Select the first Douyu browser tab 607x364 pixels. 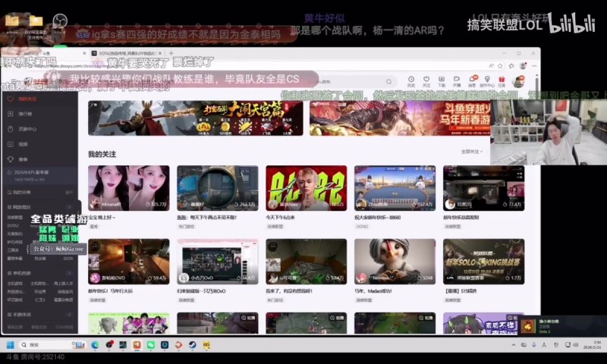pos(45,53)
